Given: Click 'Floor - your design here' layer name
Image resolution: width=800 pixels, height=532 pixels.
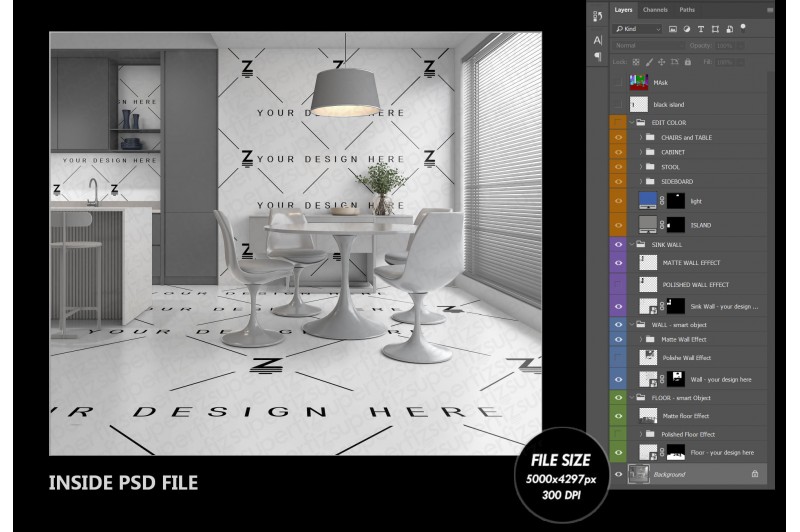Looking at the screenshot, I should pyautogui.click(x=722, y=452).
